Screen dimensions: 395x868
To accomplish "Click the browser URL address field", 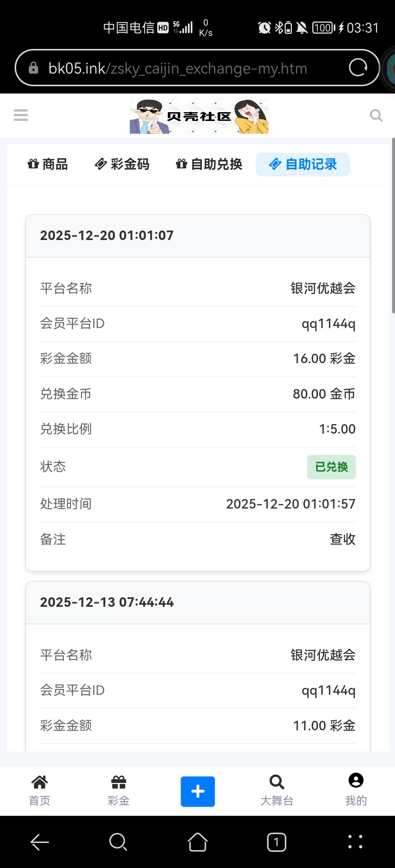I will [190, 68].
